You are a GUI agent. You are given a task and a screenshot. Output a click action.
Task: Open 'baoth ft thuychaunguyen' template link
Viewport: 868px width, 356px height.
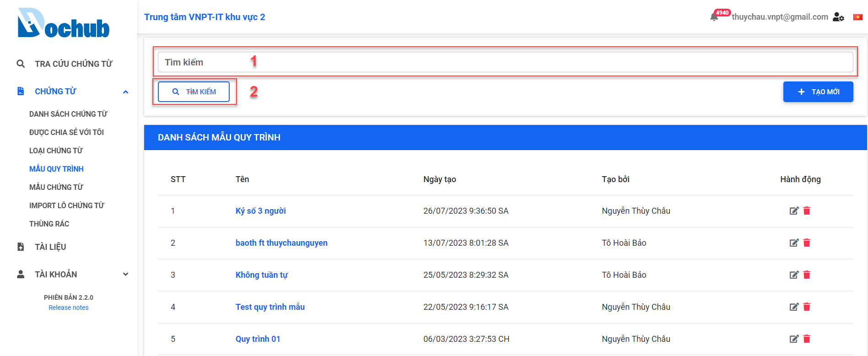(281, 243)
